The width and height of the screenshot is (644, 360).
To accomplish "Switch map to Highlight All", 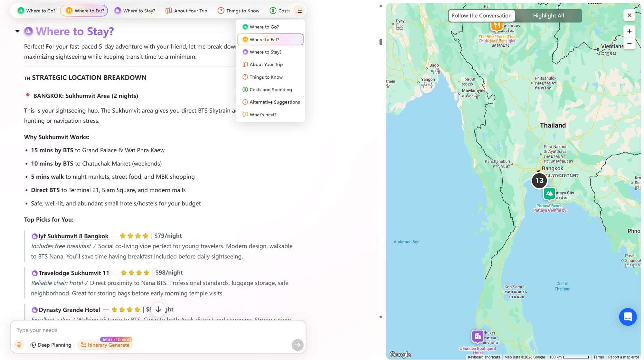I will click(x=548, y=15).
